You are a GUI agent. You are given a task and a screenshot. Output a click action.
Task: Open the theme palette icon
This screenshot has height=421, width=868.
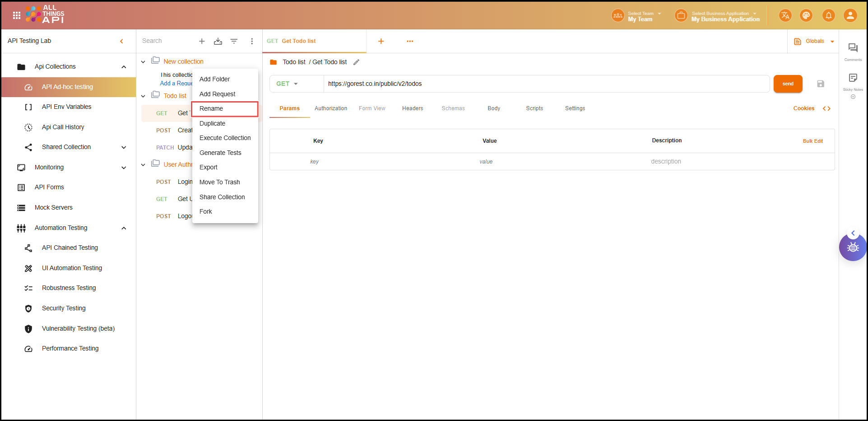[806, 16]
